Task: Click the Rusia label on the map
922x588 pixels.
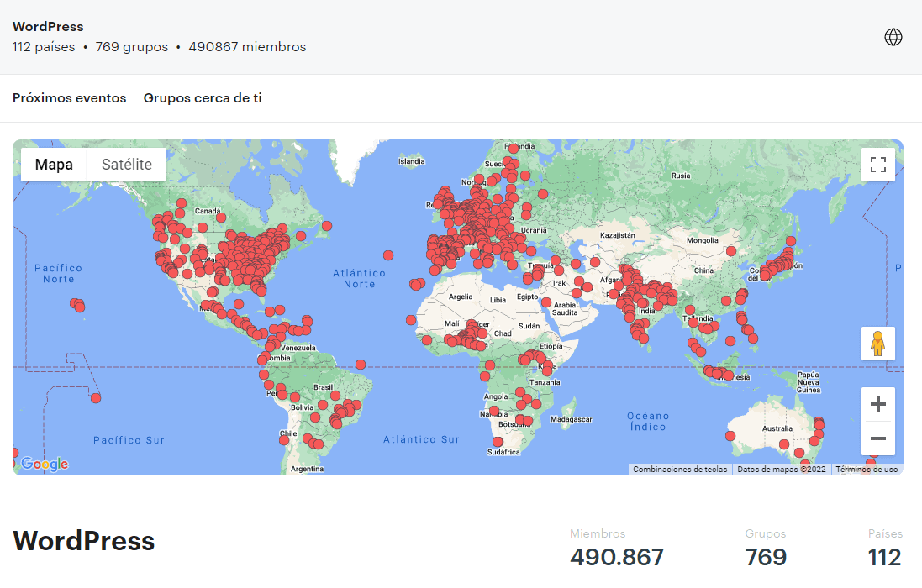Action: click(x=681, y=176)
